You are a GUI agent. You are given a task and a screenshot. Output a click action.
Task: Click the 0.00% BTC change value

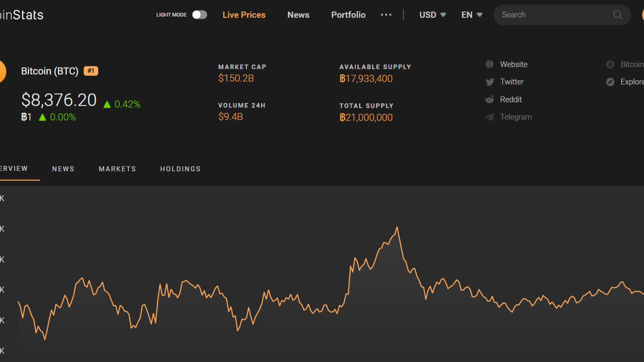pos(63,117)
